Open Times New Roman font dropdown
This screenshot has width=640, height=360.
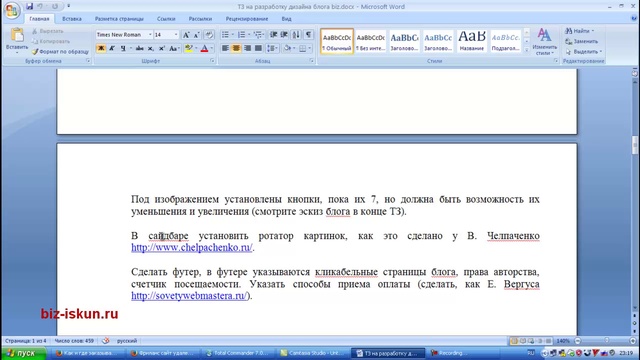(150, 35)
